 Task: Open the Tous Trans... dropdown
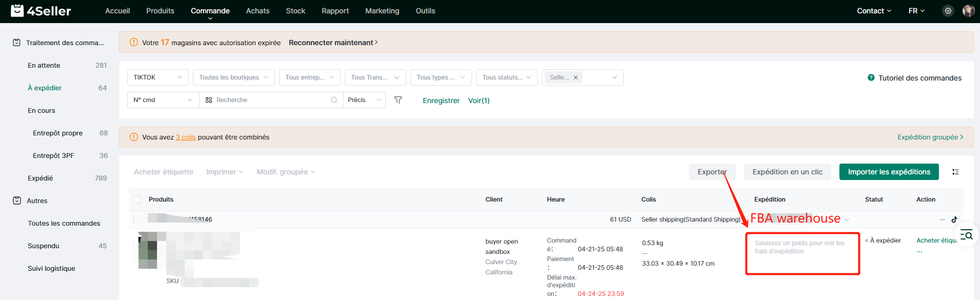[376, 77]
